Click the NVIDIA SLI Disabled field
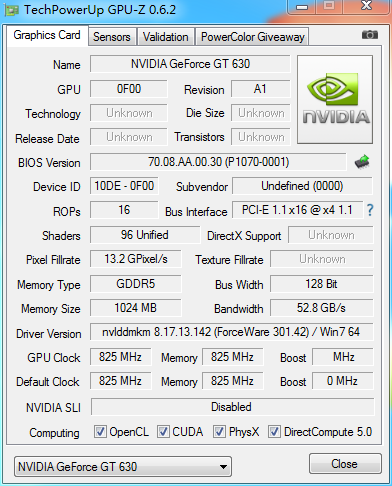392x486 pixels. (232, 407)
